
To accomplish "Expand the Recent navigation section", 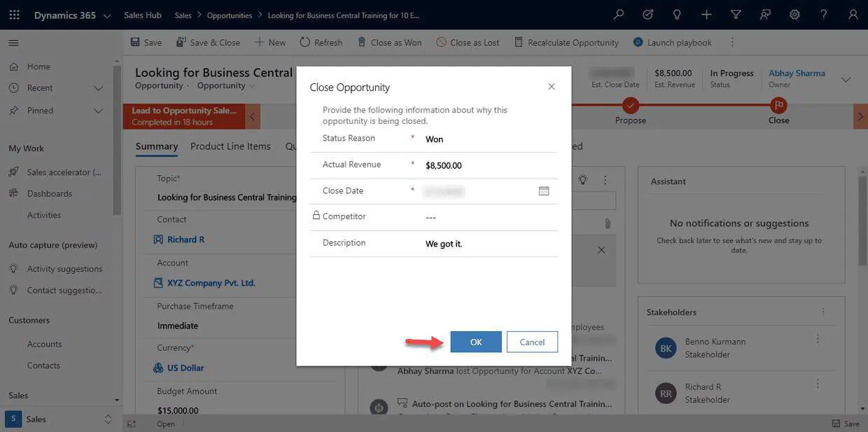I will [x=98, y=88].
